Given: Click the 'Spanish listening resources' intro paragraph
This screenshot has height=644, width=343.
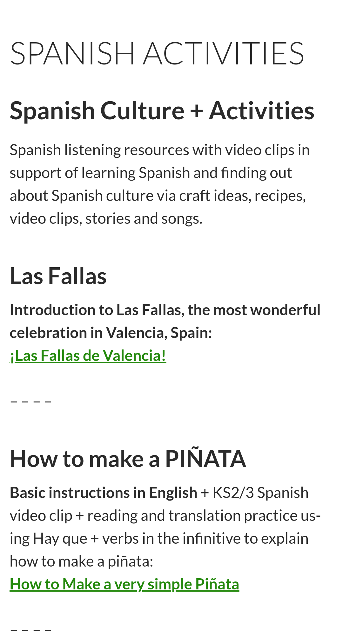Looking at the screenshot, I should click(160, 184).
